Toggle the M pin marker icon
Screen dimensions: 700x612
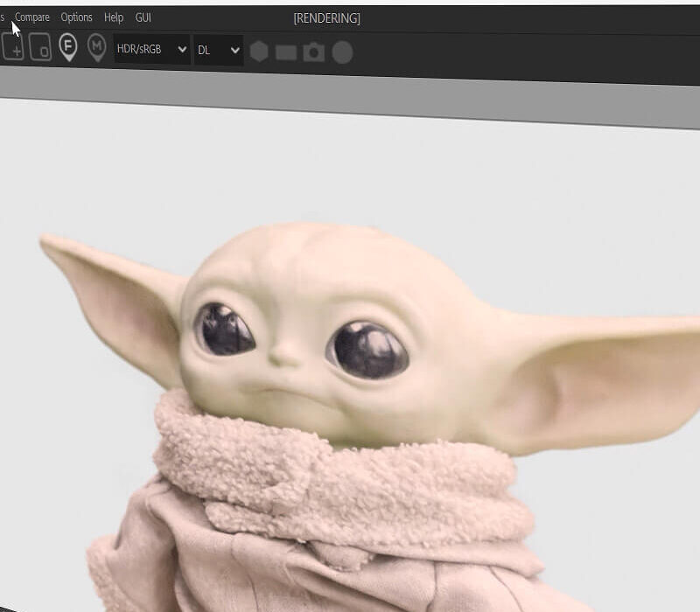[96, 47]
